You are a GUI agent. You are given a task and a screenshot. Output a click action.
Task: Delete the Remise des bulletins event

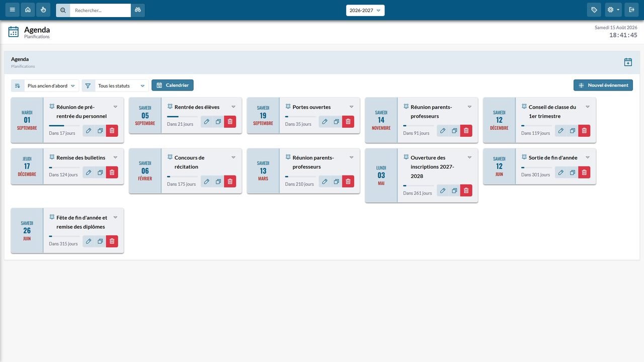coord(112,172)
